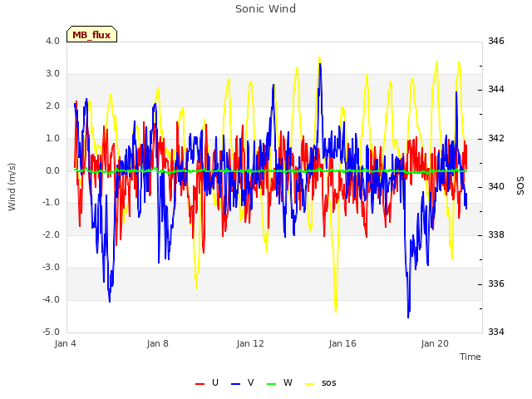Click the 334 right axis value
The image size is (532, 399).
pos(496,332)
